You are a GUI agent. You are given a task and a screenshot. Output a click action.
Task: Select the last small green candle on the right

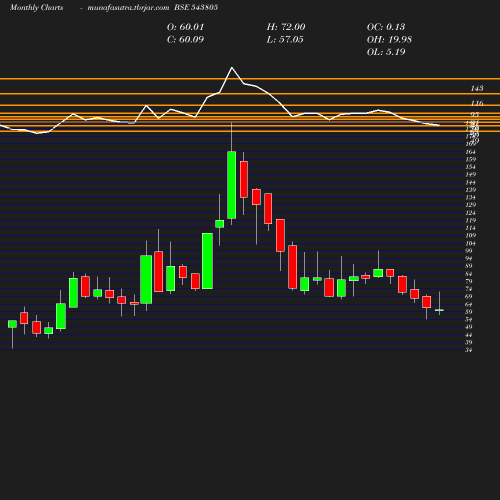(x=439, y=310)
